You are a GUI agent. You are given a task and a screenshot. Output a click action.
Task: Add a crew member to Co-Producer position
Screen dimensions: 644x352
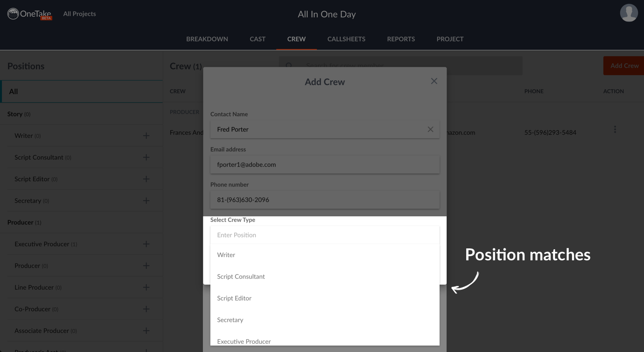pos(146,309)
